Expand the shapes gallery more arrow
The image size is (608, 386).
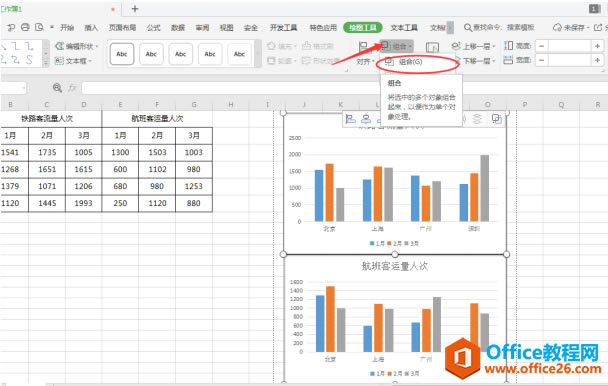coord(46,62)
